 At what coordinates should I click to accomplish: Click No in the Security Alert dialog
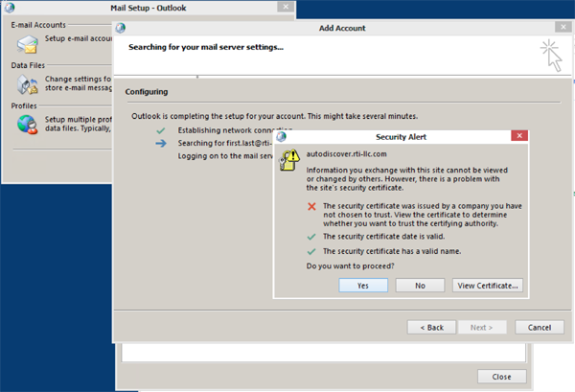[420, 286]
